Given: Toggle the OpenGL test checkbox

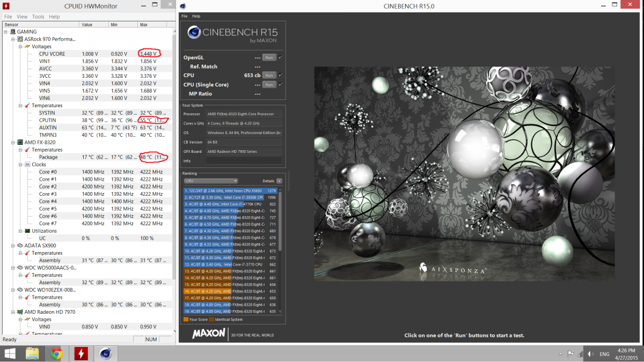Looking at the screenshot, I should 281,57.
